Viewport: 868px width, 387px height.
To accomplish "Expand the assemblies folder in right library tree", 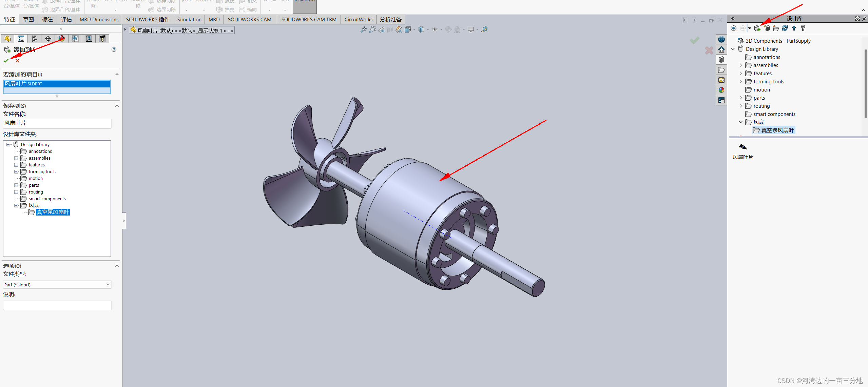I will [741, 65].
